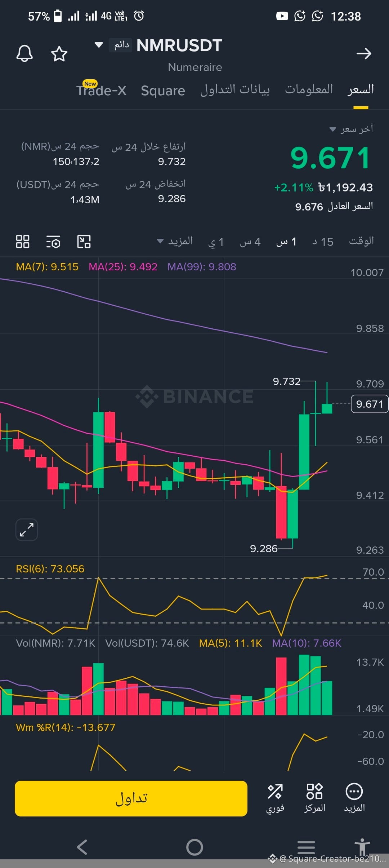Expand the المزيد timeframe dropdown
The image size is (389, 868).
tap(175, 241)
